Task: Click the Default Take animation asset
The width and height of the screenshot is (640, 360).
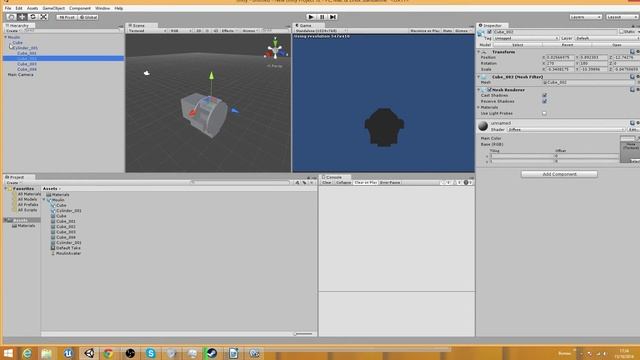Action: tap(65, 248)
